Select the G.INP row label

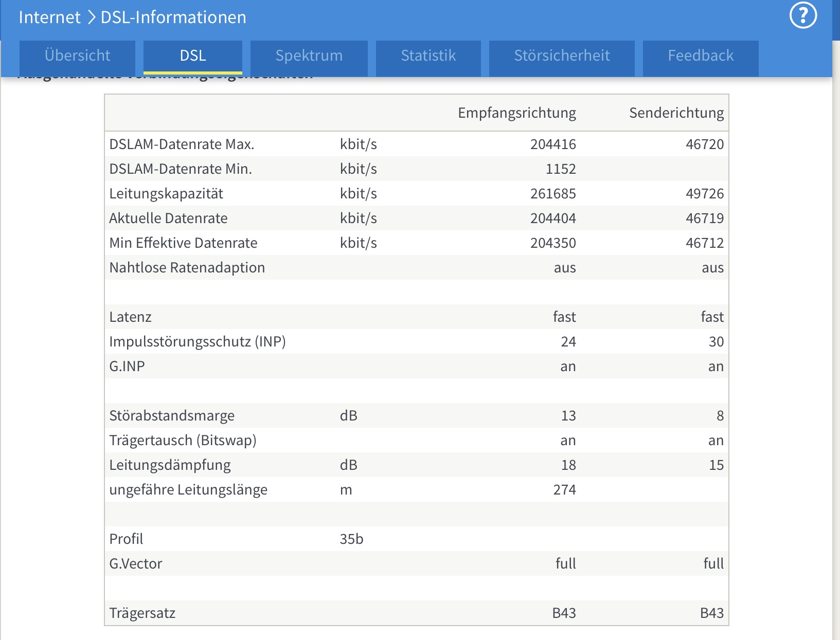[127, 367]
